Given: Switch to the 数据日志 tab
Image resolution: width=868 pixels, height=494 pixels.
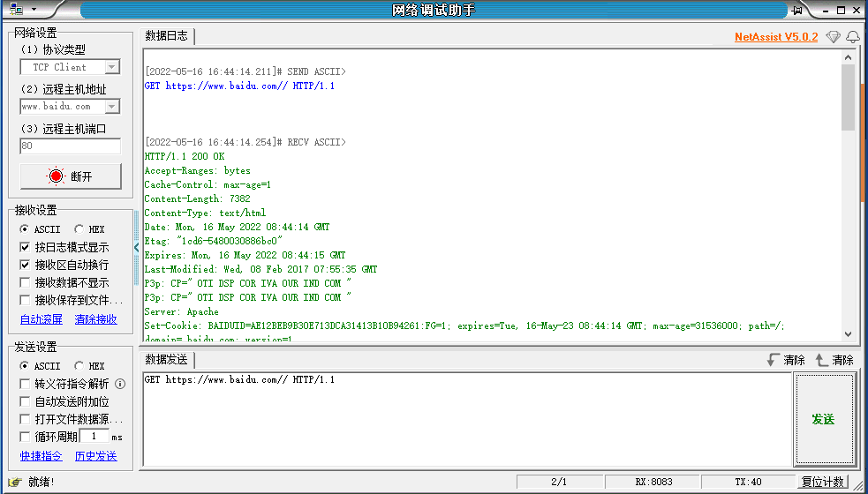Looking at the screenshot, I should (167, 36).
